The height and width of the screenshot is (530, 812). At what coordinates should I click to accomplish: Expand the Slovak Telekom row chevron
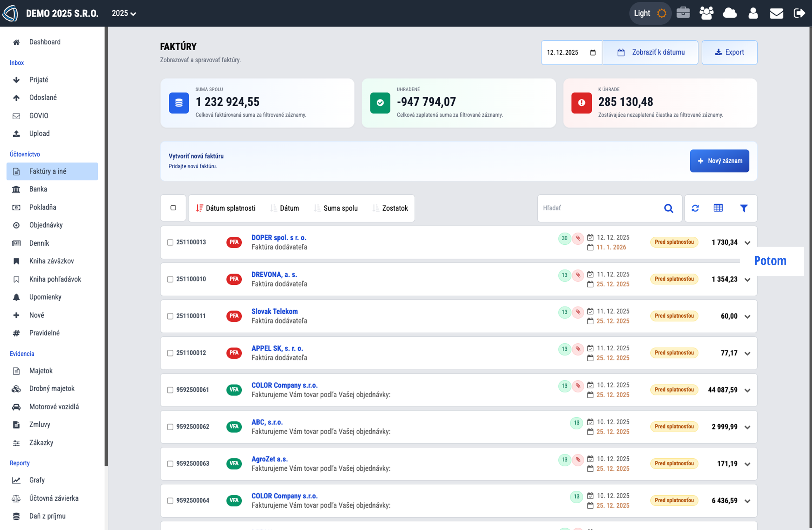(748, 317)
